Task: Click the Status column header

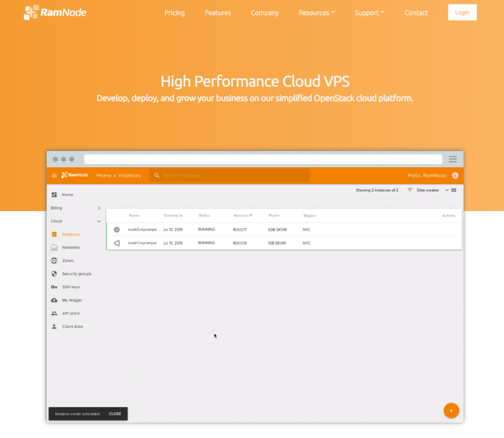Action: tap(204, 216)
